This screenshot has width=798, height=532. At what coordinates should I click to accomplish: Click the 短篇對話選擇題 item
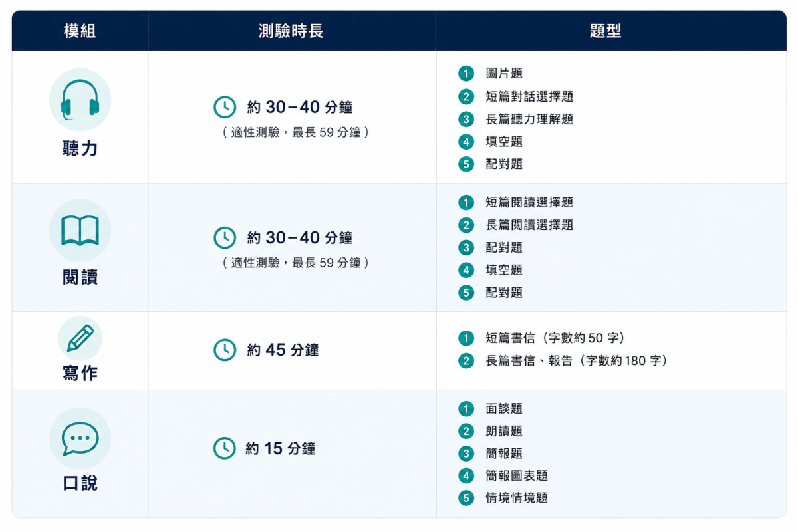click(x=529, y=97)
